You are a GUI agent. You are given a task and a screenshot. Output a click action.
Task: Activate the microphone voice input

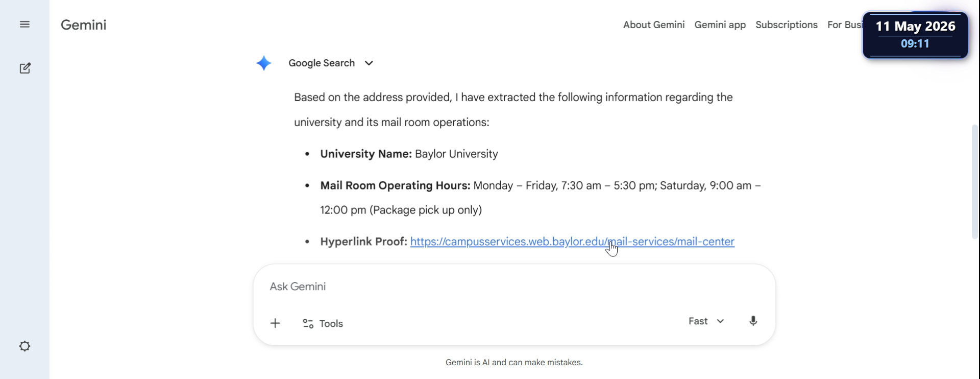pyautogui.click(x=753, y=321)
